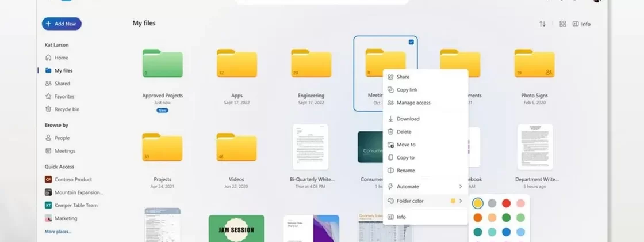Select Download in context menu
Screen dimensions: 644x242
(x=408, y=119)
